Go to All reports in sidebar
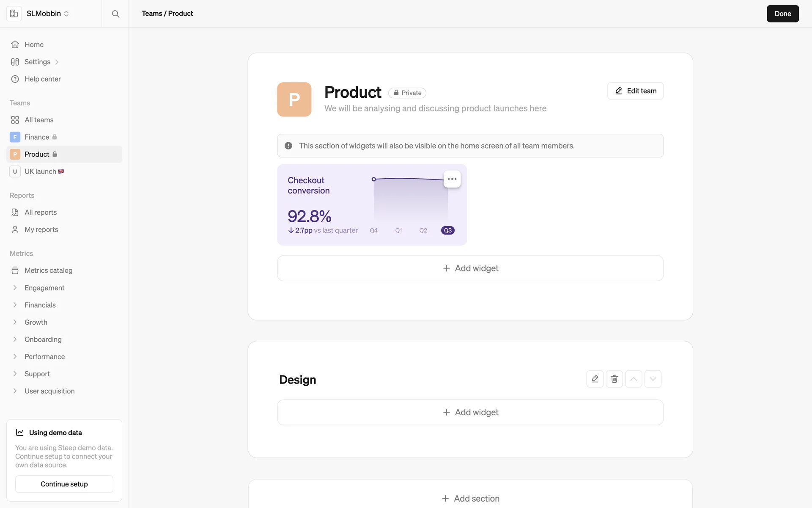The height and width of the screenshot is (508, 812). 40,213
